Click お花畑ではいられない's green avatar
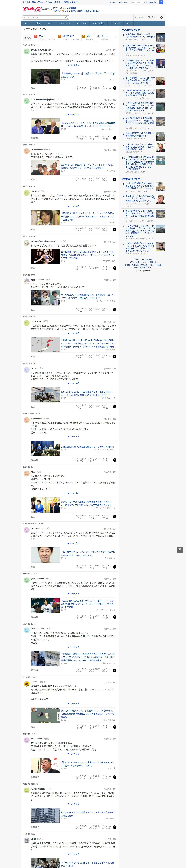 point(26,51)
